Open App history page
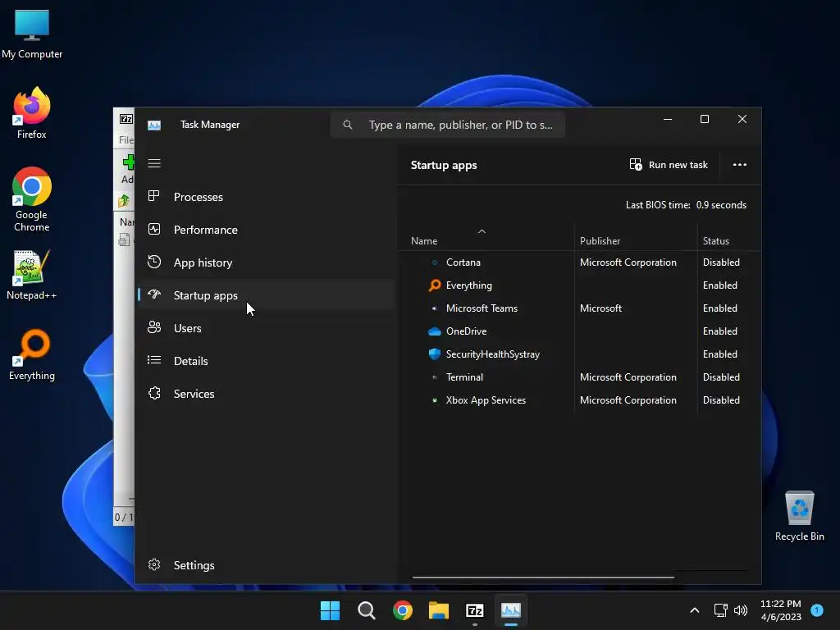The width and height of the screenshot is (840, 630). tap(265, 262)
